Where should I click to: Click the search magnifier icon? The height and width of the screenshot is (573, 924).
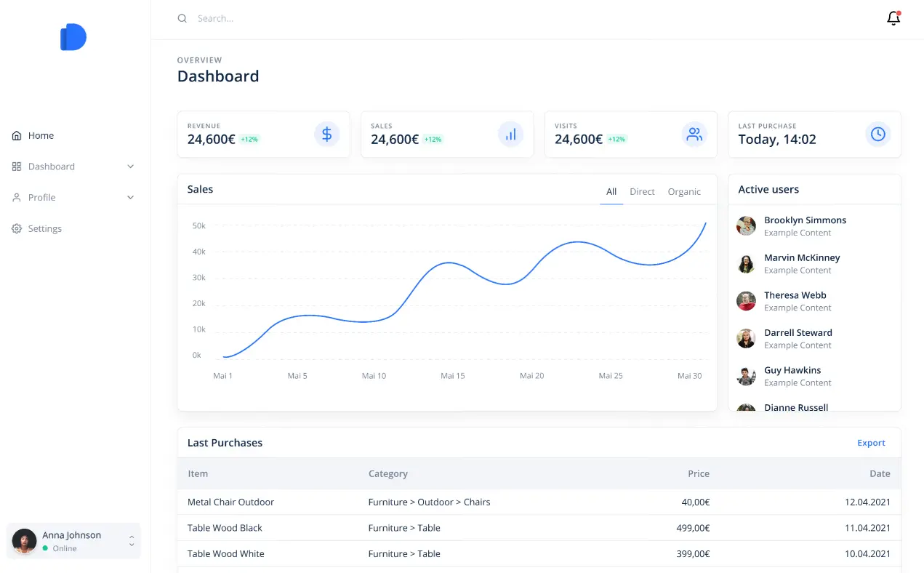(x=182, y=18)
